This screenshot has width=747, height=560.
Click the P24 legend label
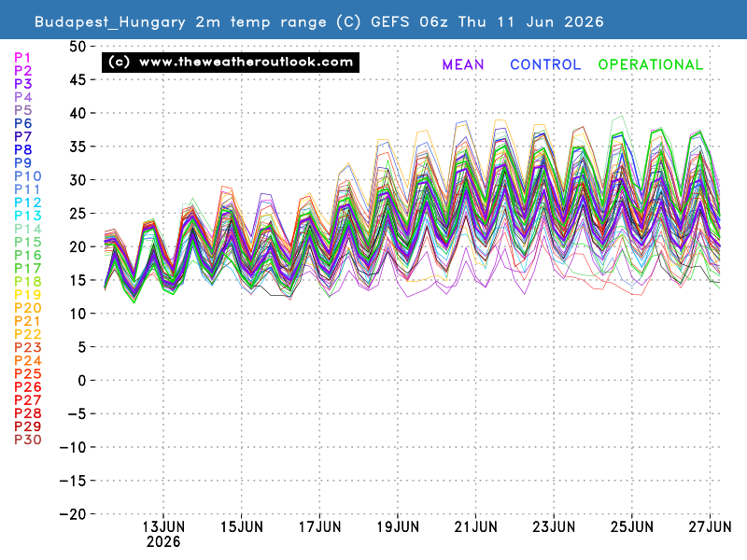(x=28, y=361)
